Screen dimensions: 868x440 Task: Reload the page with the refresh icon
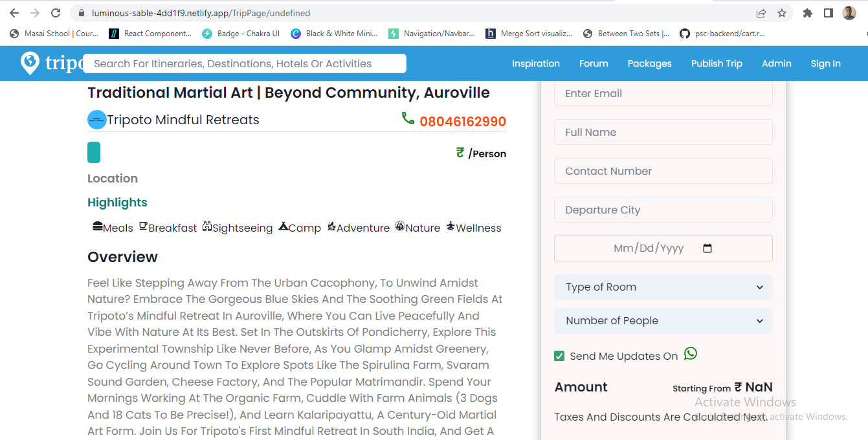pyautogui.click(x=56, y=13)
